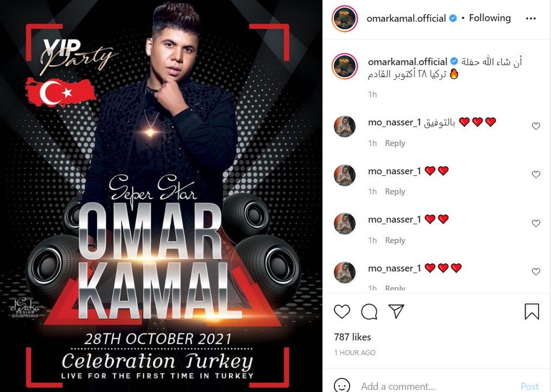The height and width of the screenshot is (392, 551).
Task: Focus the Add a comment field
Action: (x=436, y=386)
